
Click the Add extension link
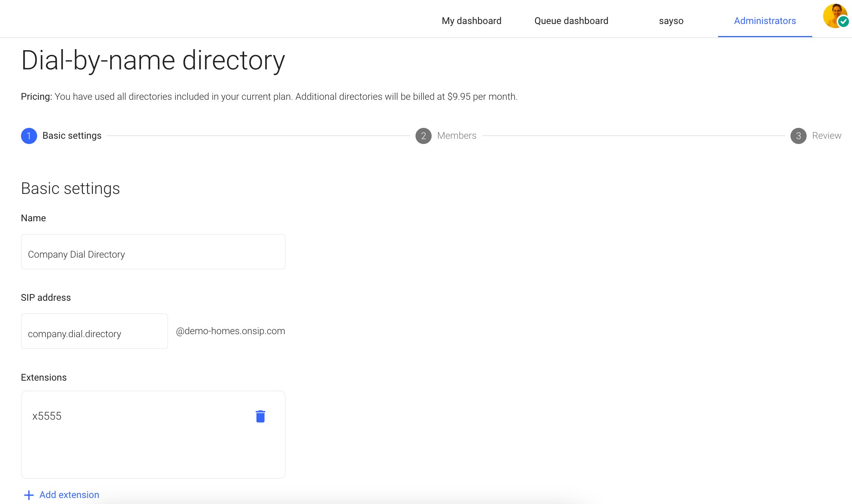click(x=69, y=495)
